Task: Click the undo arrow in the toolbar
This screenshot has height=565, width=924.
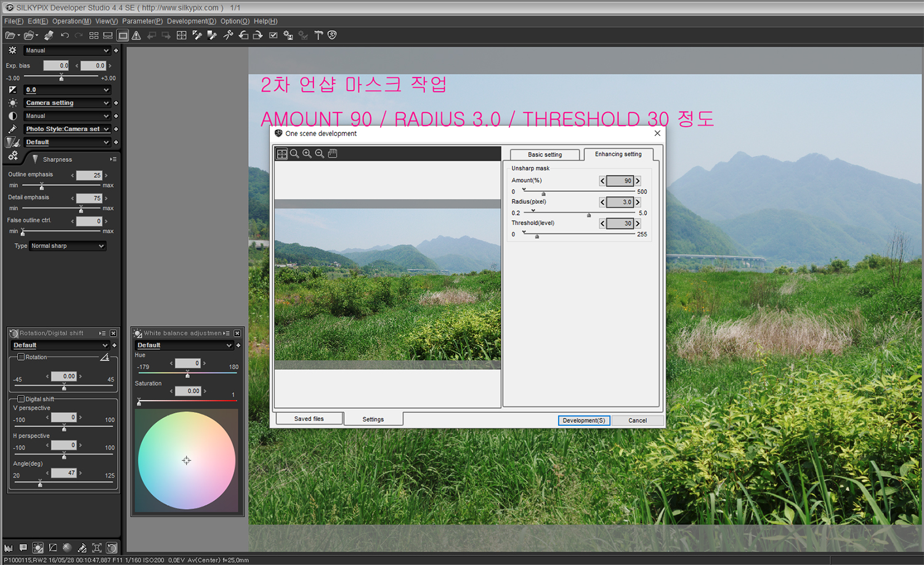Action: click(65, 36)
